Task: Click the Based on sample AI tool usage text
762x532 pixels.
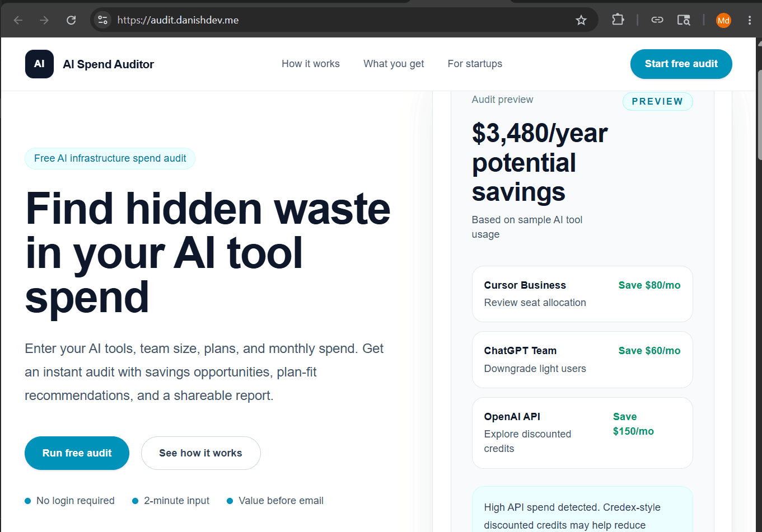Action: coord(527,227)
